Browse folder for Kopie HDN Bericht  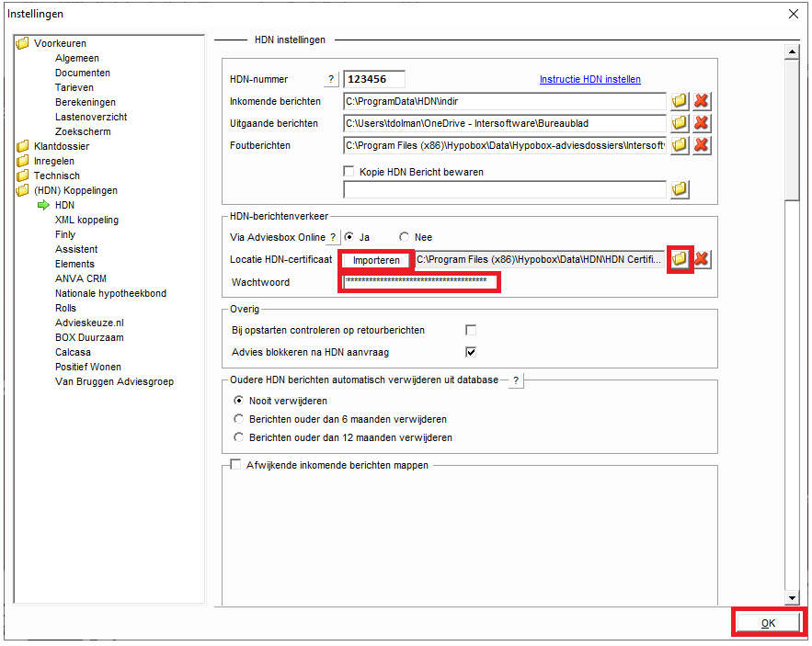[x=680, y=189]
